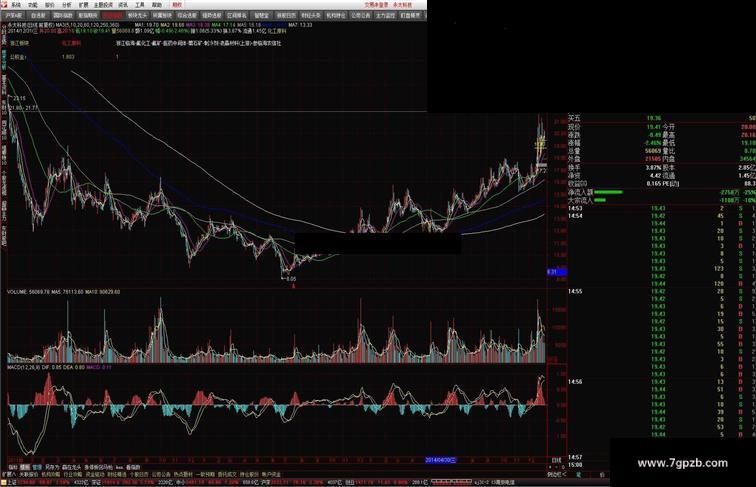This screenshot has height=487, width=756.
Task: Select the 管理 tab below the chart
Action: click(37, 467)
